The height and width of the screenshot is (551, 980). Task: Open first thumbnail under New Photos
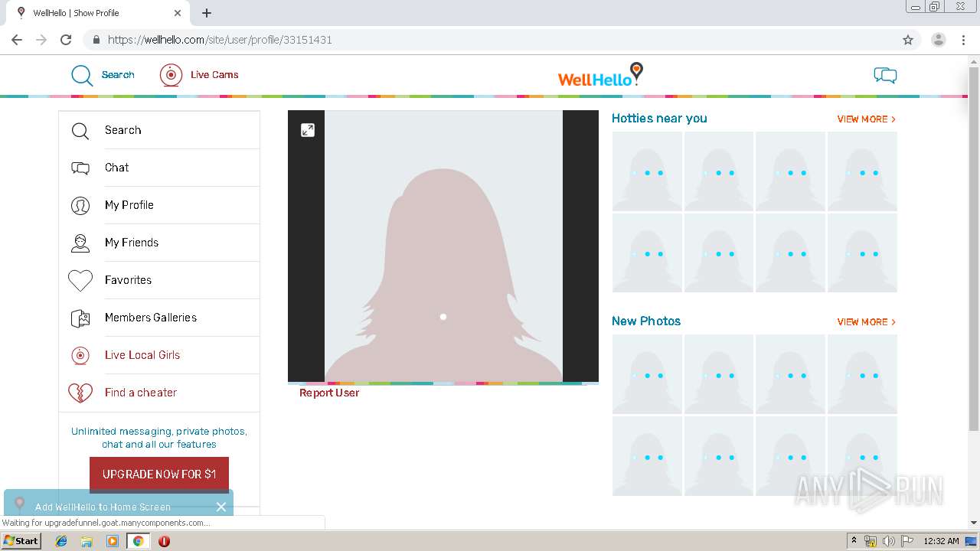[x=647, y=374]
